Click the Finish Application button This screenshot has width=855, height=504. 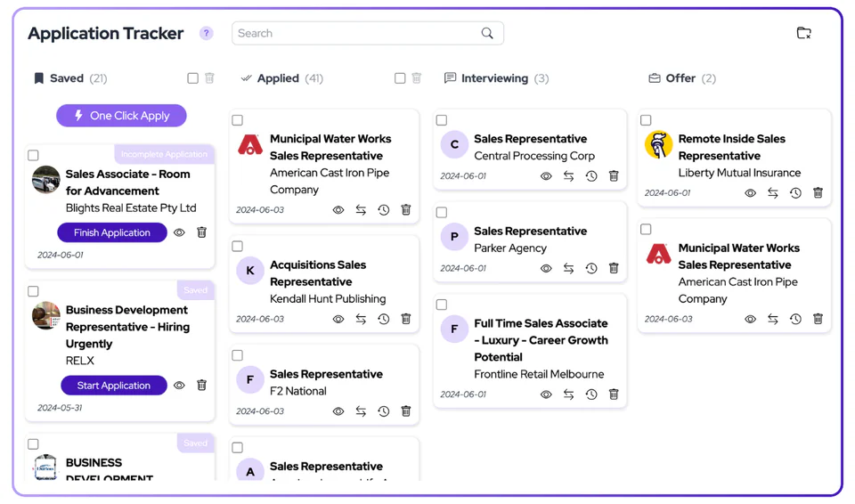112,233
